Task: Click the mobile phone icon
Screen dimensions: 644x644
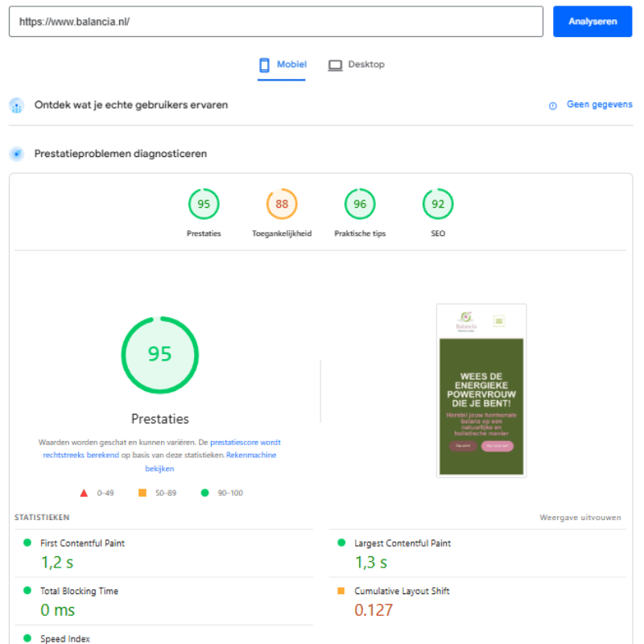Action: coord(265,65)
